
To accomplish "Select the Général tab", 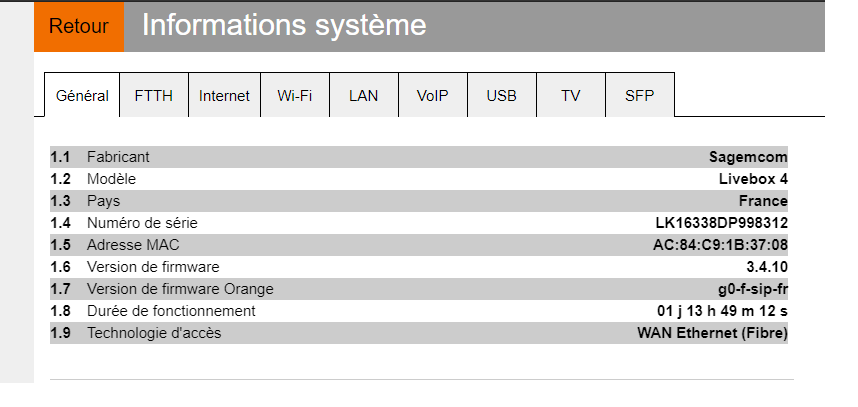I will [x=82, y=96].
